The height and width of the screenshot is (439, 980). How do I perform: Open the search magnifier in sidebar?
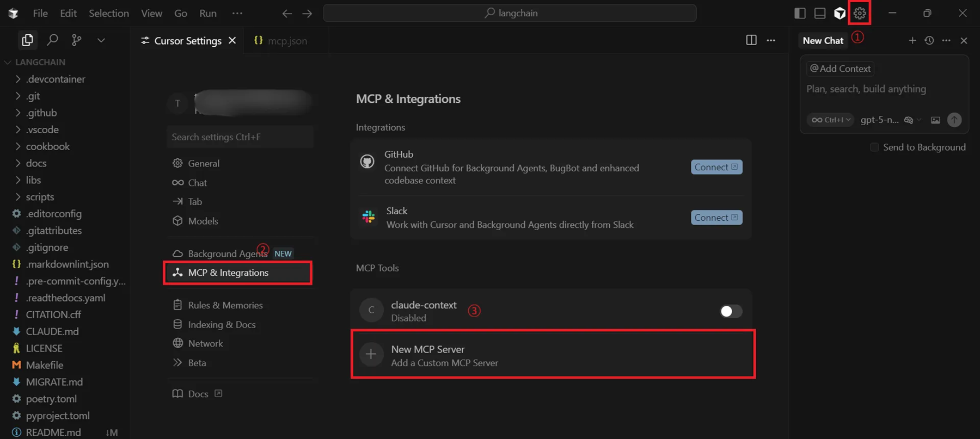click(52, 40)
